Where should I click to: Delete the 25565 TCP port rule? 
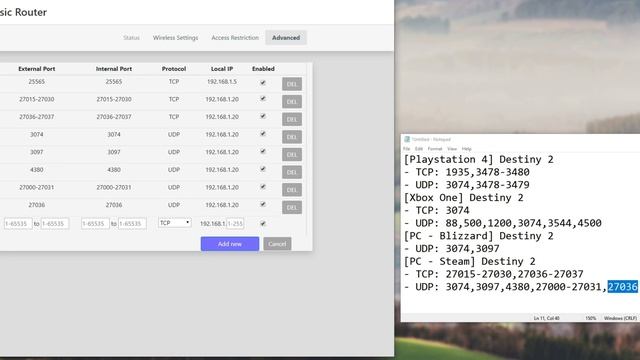tap(292, 84)
